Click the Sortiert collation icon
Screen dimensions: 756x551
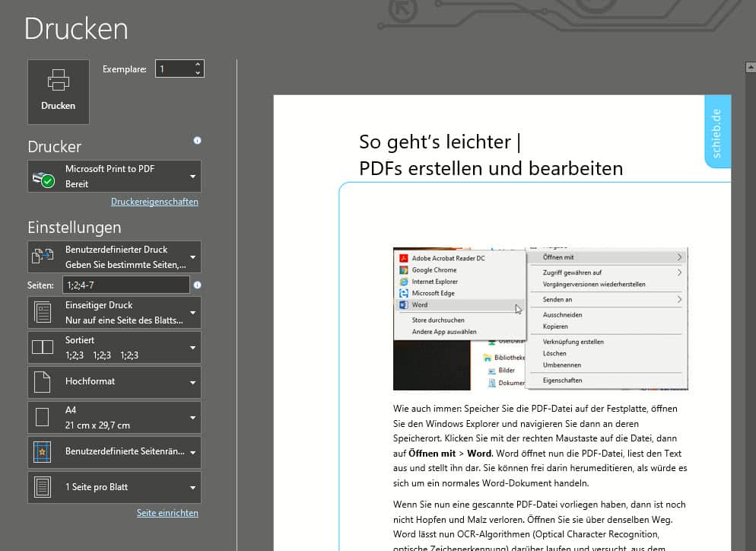[x=43, y=348]
